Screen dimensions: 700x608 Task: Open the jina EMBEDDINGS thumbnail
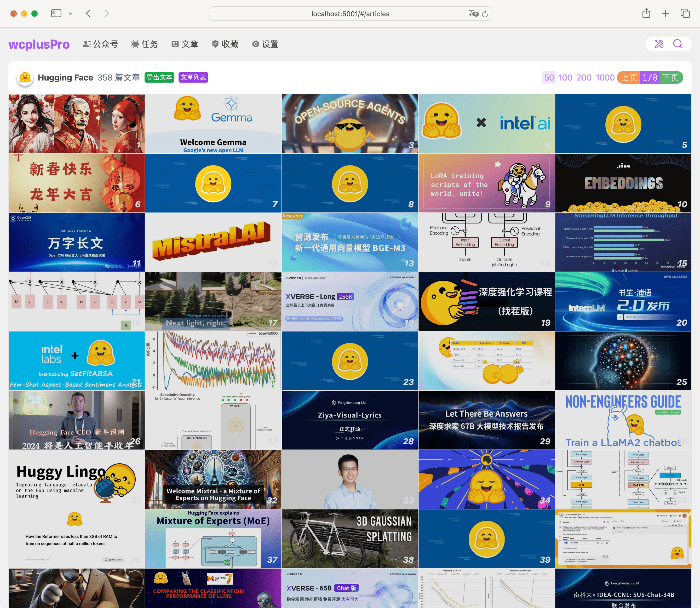[x=623, y=183]
